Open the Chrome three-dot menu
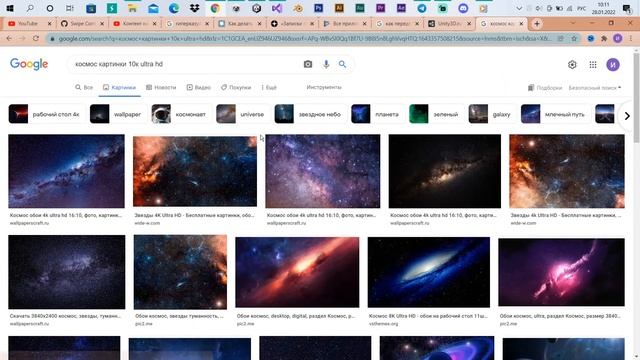The width and height of the screenshot is (640, 360). pos(631,38)
